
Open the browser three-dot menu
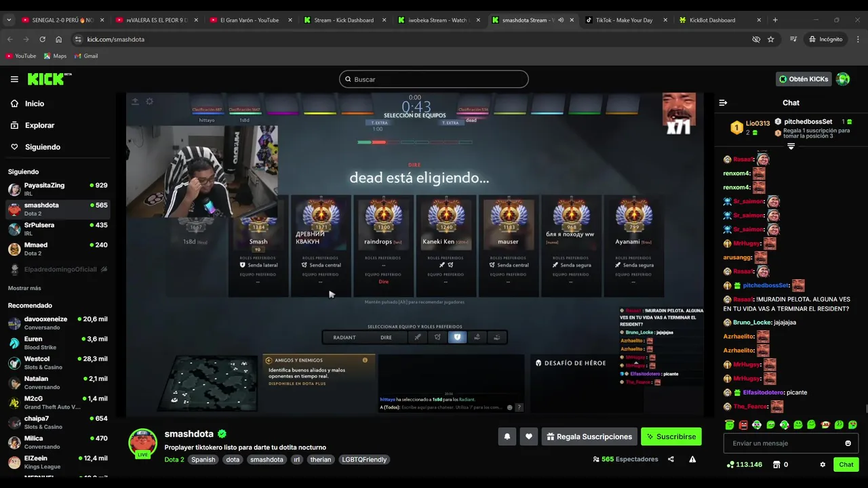pos(856,39)
